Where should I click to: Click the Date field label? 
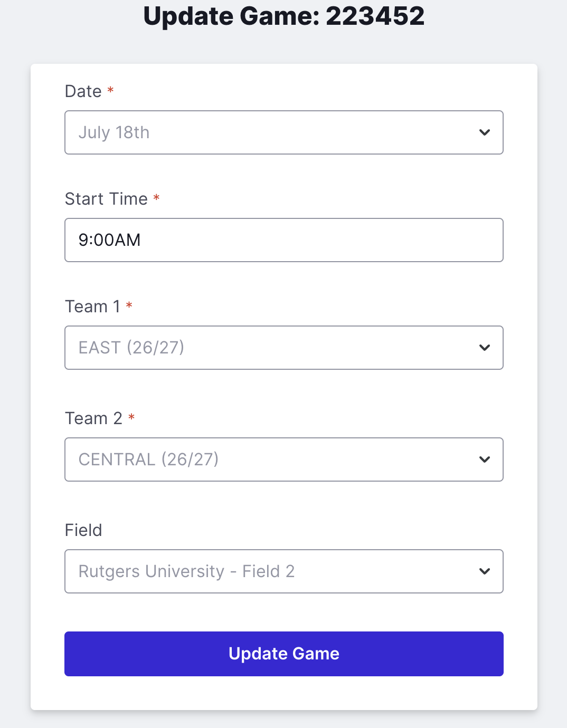[83, 91]
